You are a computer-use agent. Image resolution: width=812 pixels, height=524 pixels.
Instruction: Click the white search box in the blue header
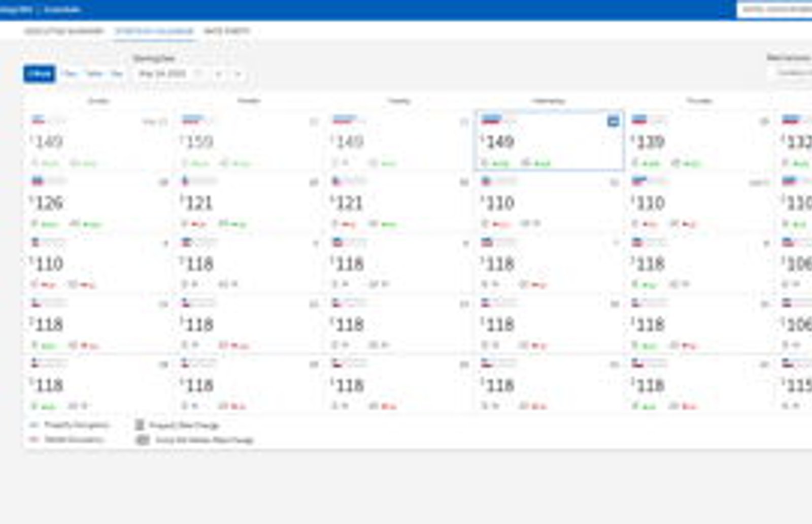774,10
